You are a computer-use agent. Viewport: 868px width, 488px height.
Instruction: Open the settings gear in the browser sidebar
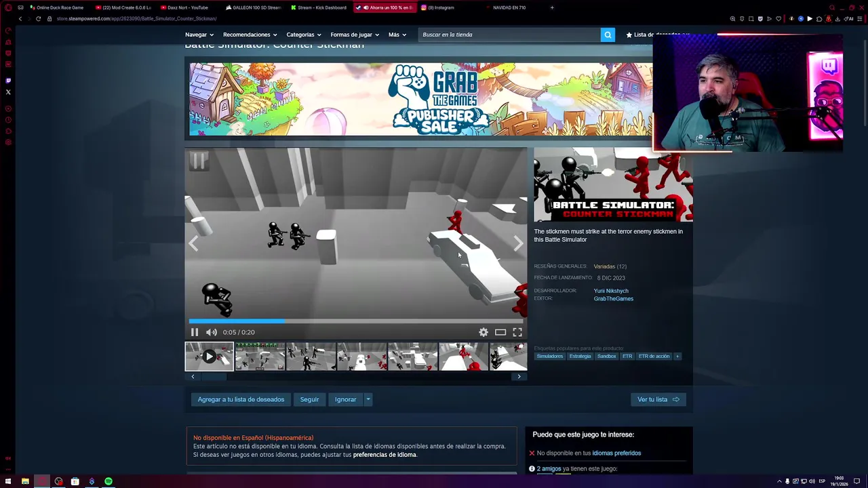pyautogui.click(x=8, y=142)
